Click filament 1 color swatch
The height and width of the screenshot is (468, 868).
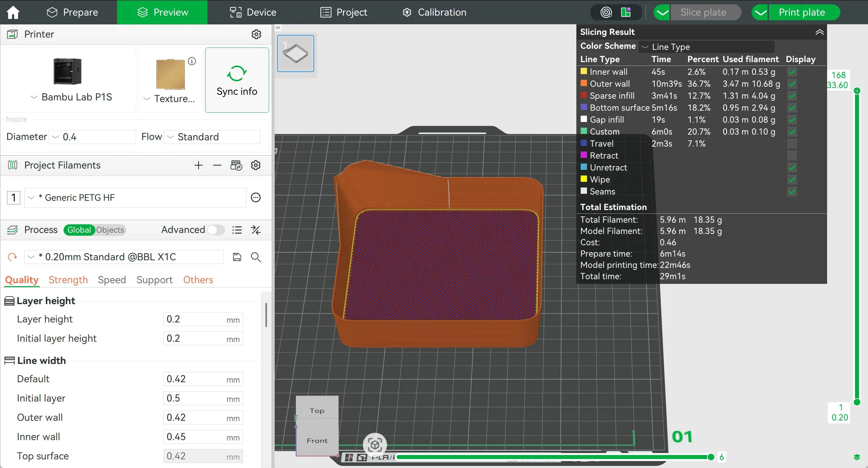coord(14,198)
